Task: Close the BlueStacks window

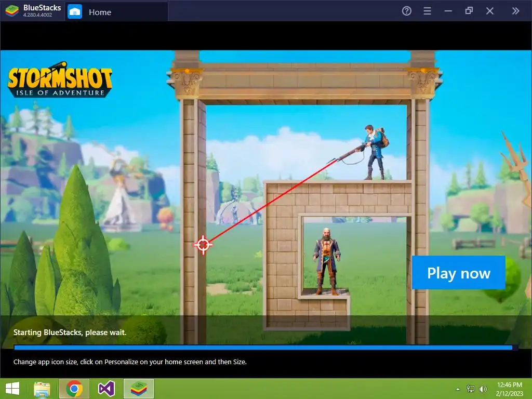Action: 489,11
